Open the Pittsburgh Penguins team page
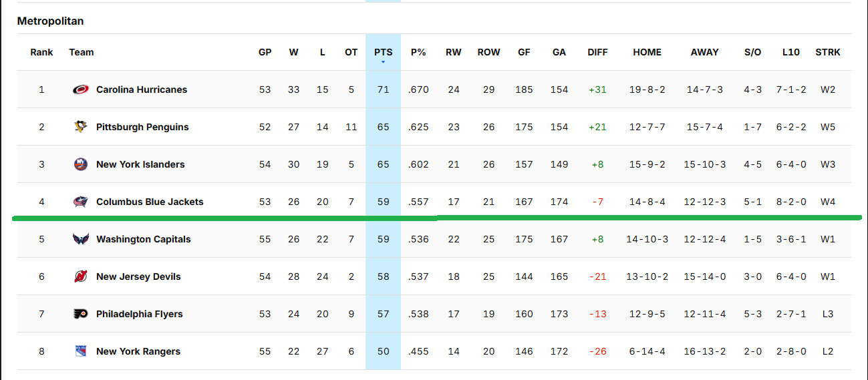 [x=142, y=127]
